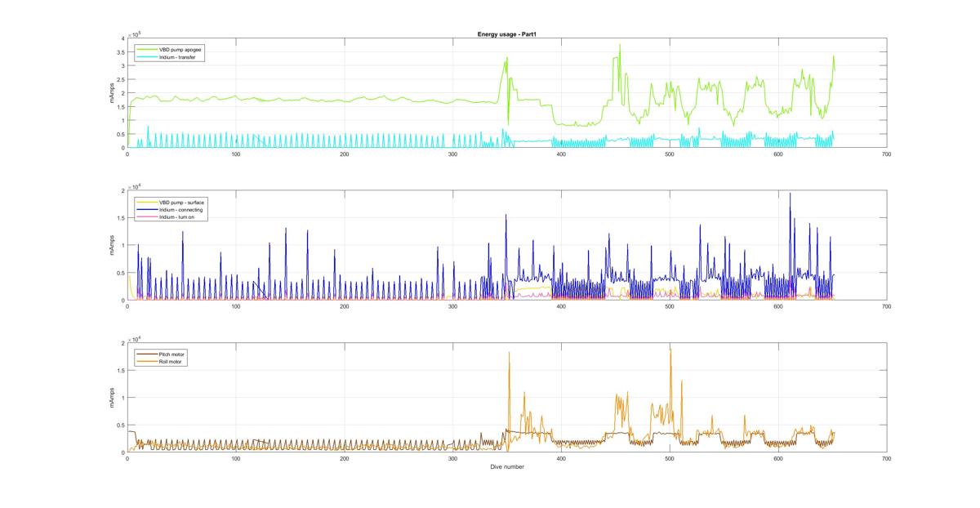
Task: Click the 'Dive number' x-axis label
Action: pyautogui.click(x=506, y=467)
